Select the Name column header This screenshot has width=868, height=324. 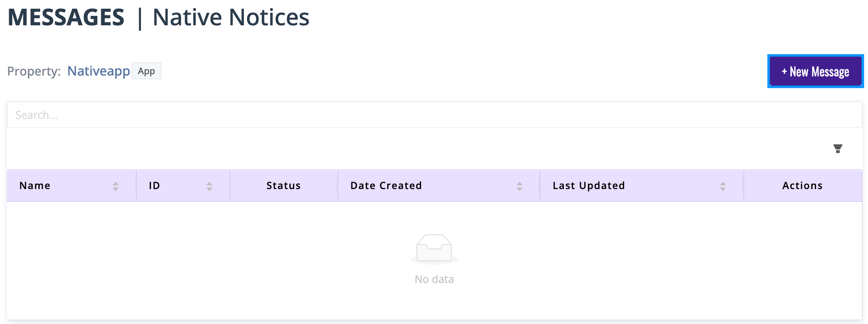(x=34, y=186)
